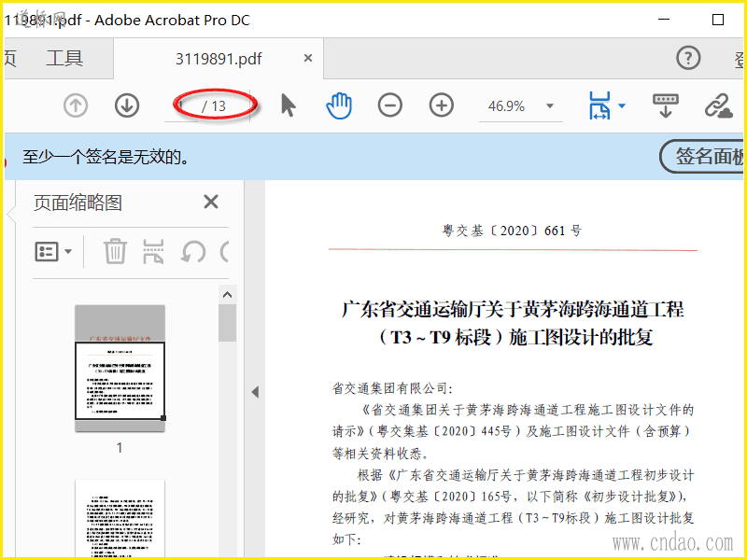Open the 签名面板 button
This screenshot has width=747, height=560.
tap(701, 156)
